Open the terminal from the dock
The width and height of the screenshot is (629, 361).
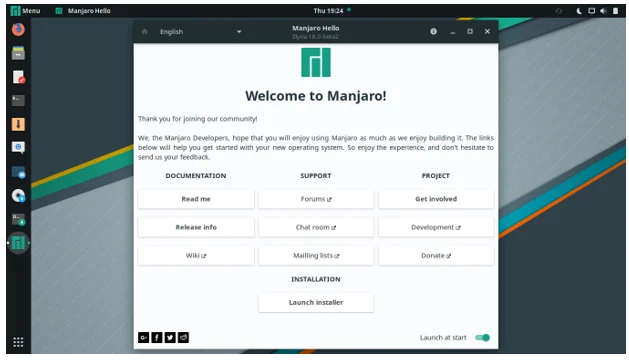pos(18,100)
